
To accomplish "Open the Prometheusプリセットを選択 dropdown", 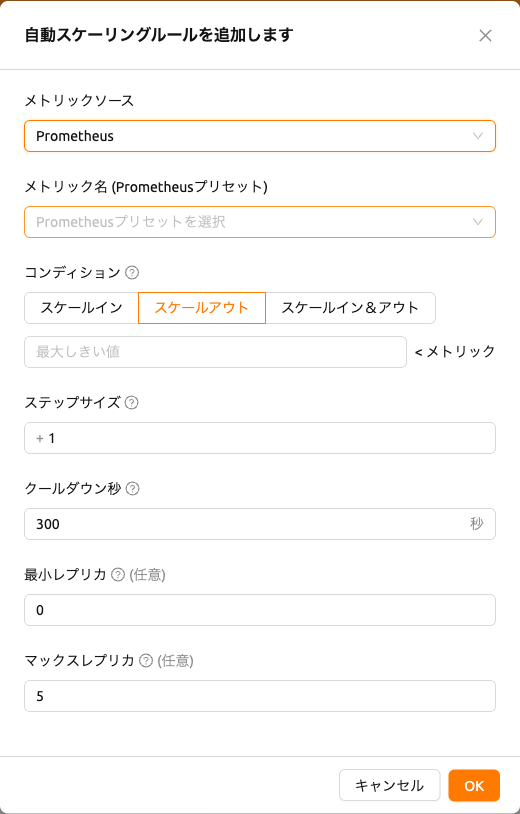I will 260,222.
